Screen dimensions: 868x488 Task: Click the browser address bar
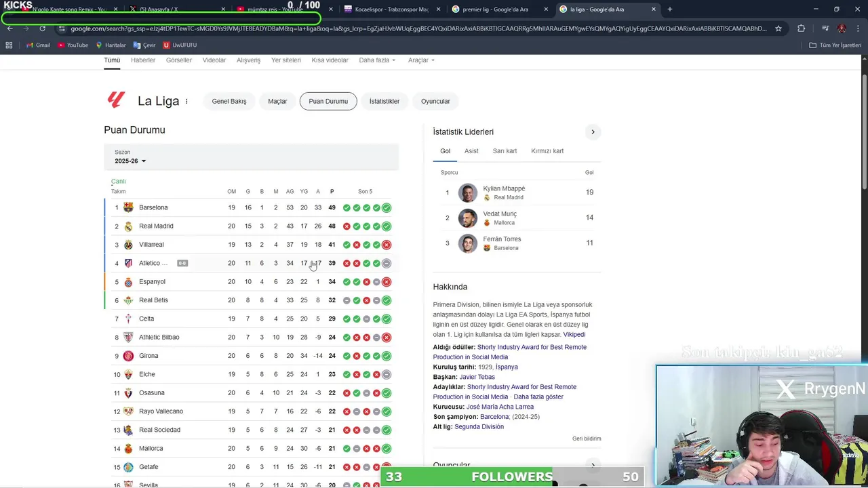click(x=418, y=28)
